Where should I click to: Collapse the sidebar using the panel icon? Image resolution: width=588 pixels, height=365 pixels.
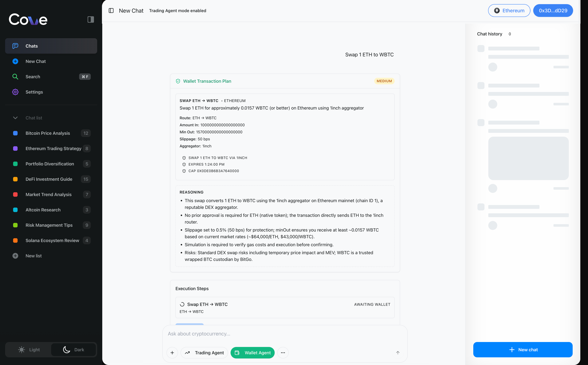coord(91,19)
